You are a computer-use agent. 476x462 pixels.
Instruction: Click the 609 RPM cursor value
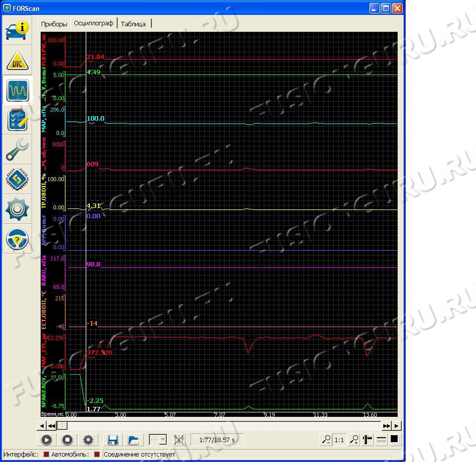coord(93,164)
